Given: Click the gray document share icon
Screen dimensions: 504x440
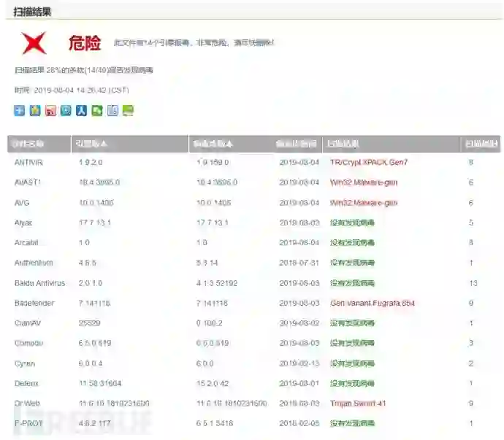Looking at the screenshot, I should [112, 110].
